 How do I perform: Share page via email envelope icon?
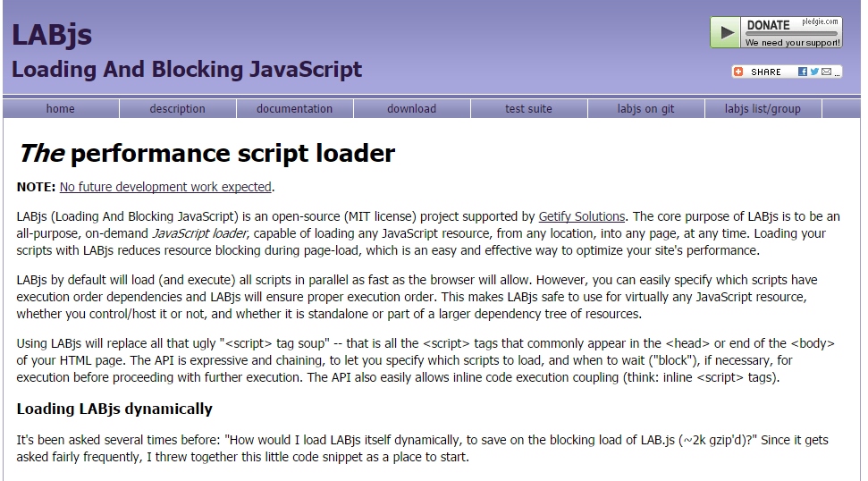coord(827,72)
